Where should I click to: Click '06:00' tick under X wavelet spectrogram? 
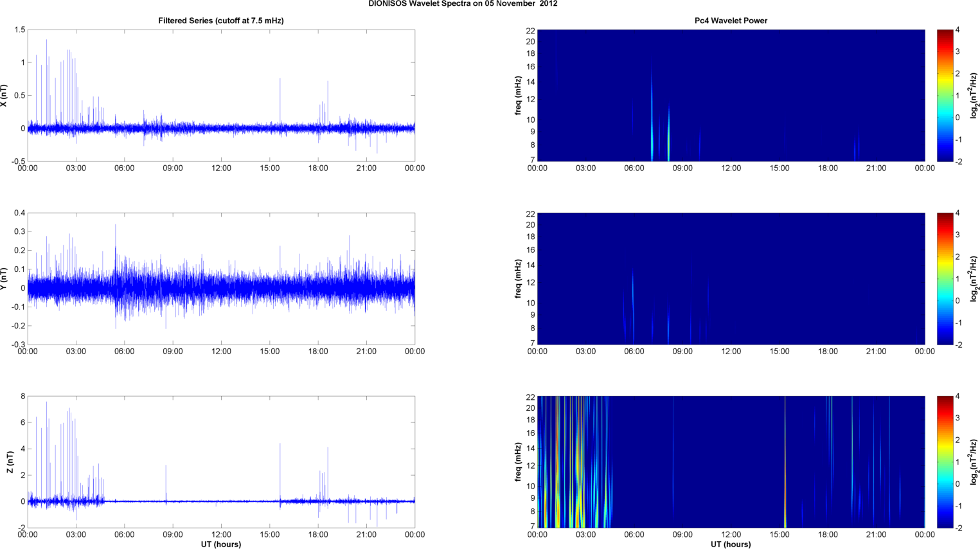coord(634,168)
